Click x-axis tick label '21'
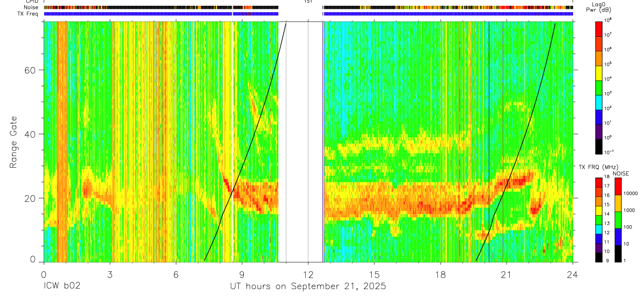 point(507,274)
